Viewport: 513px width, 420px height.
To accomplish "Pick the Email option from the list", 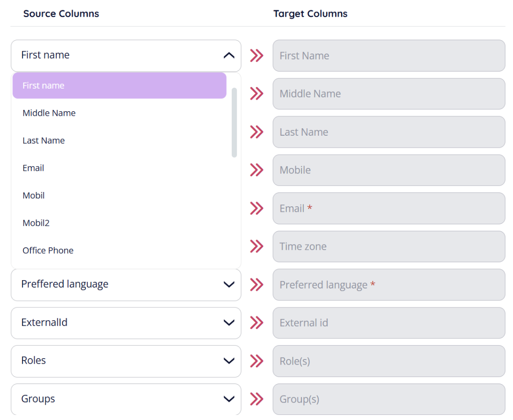I will click(x=33, y=168).
